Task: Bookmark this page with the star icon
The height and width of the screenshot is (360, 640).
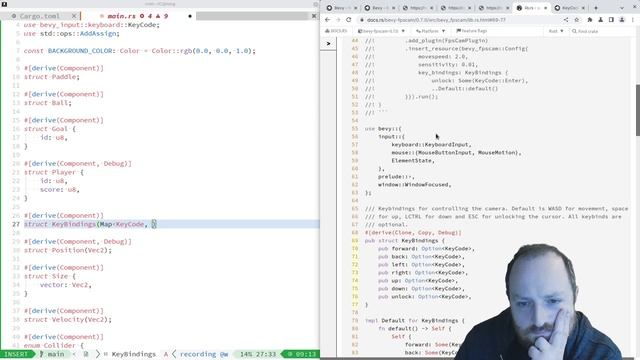Action: click(x=576, y=20)
